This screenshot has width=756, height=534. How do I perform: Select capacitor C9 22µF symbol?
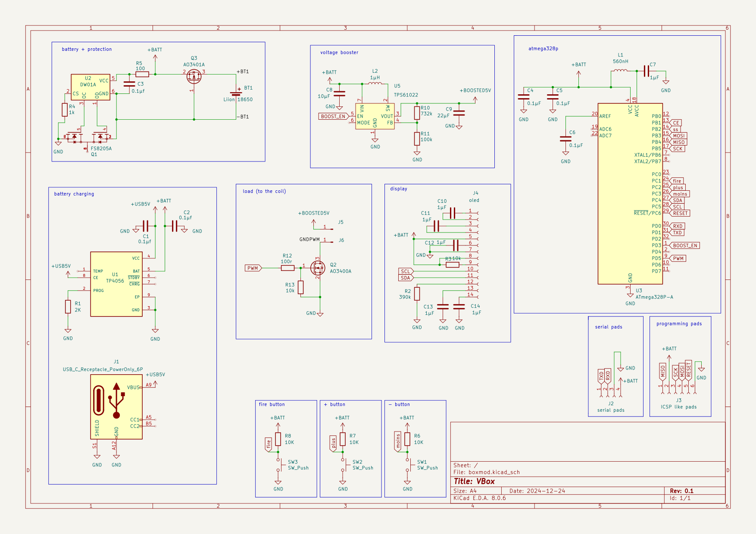[459, 113]
